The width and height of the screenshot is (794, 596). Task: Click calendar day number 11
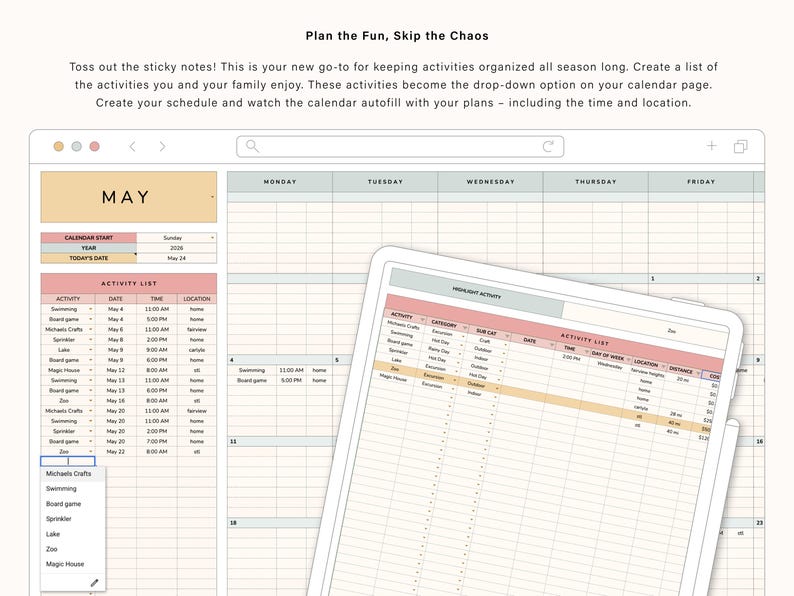pos(233,442)
